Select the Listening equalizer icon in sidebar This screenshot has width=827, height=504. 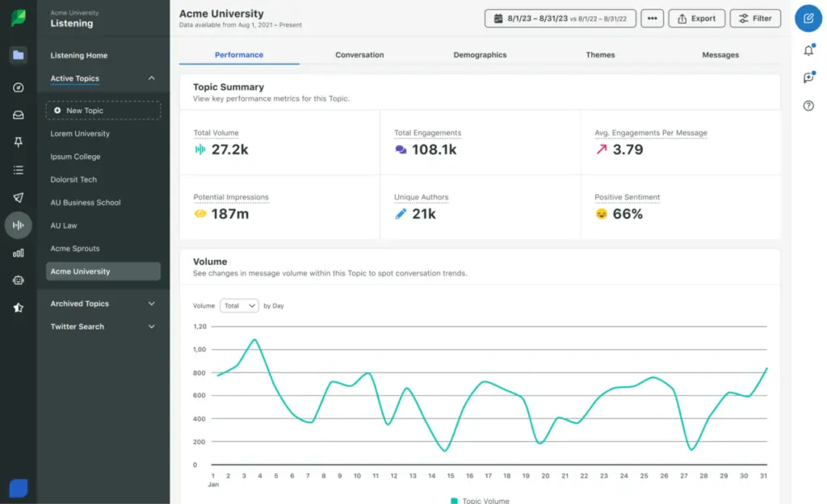(x=18, y=225)
